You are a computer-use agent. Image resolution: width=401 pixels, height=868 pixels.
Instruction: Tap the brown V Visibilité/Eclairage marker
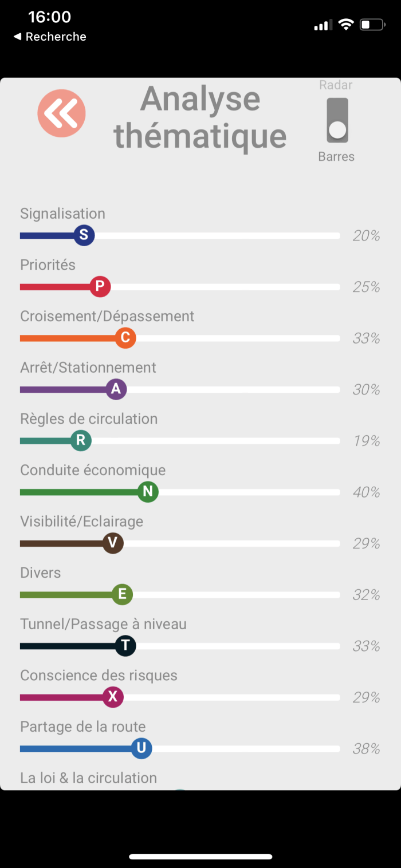[x=113, y=543]
